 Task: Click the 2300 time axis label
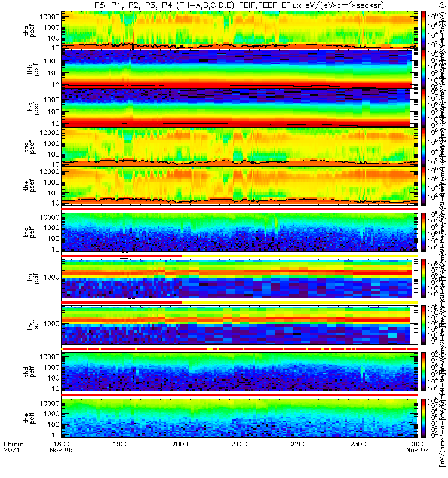point(358,444)
